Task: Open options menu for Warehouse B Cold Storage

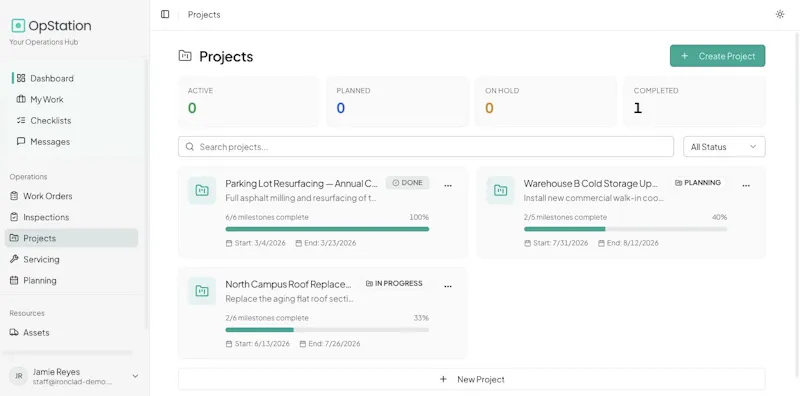Action: (x=746, y=186)
